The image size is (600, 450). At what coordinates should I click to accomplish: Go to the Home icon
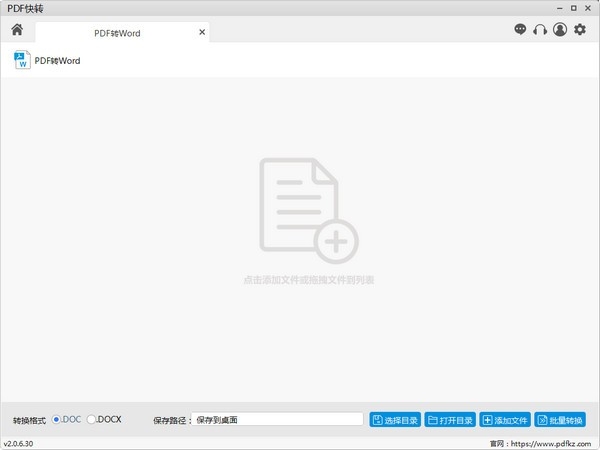(17, 29)
